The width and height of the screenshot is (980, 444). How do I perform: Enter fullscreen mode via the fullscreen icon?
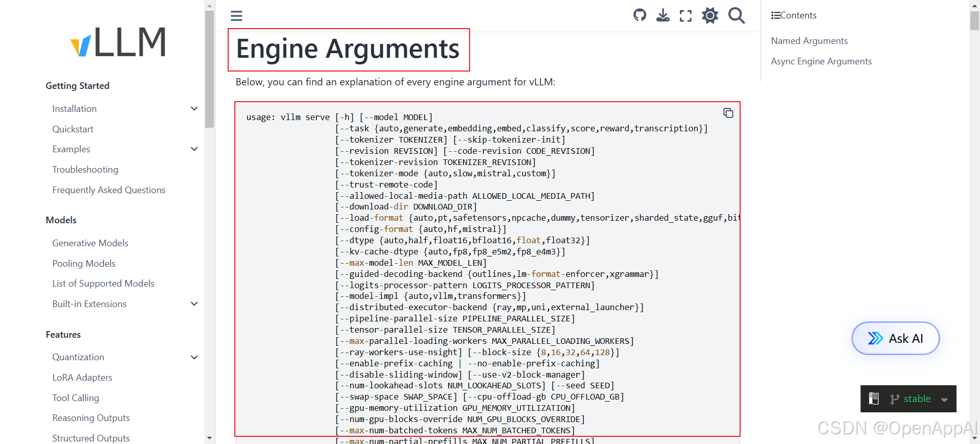pyautogui.click(x=686, y=16)
